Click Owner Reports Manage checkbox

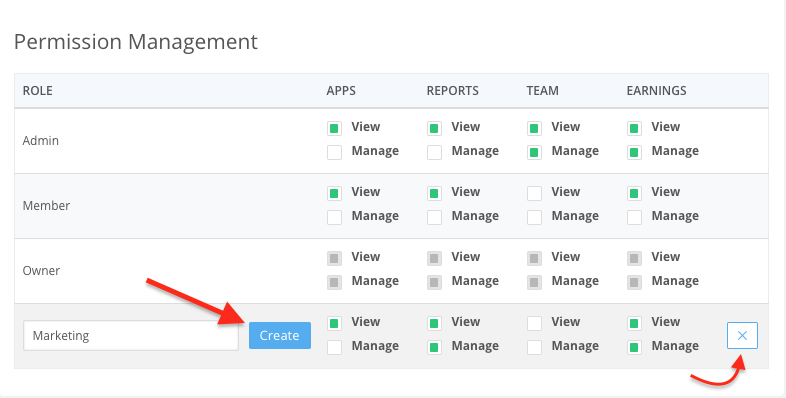435,283
